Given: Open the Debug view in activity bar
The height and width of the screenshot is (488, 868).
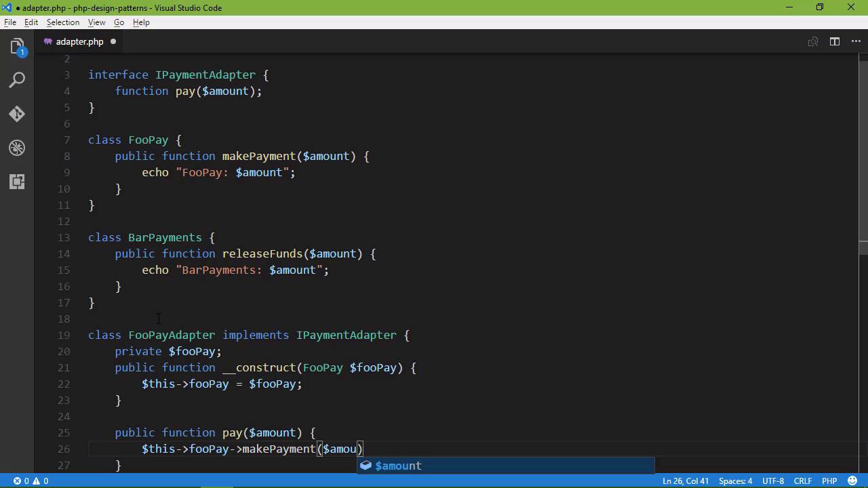Looking at the screenshot, I should click(x=17, y=148).
